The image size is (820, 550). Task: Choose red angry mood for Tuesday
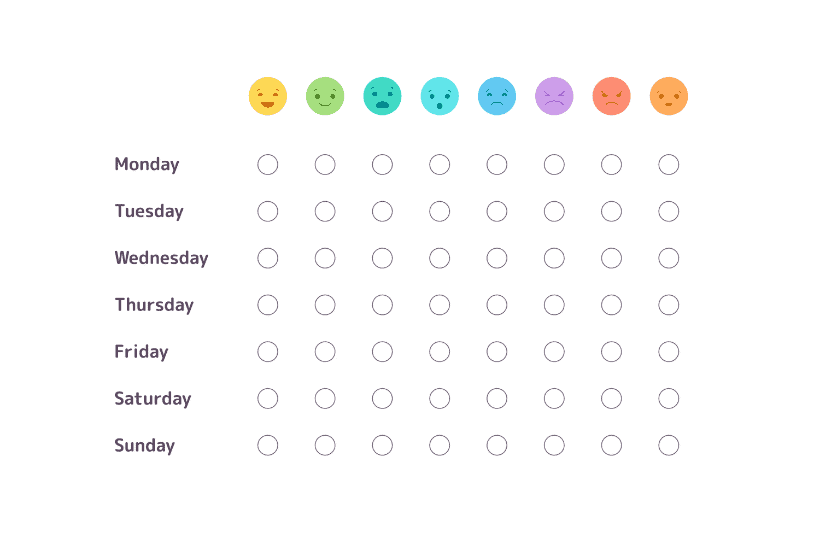coord(611,211)
